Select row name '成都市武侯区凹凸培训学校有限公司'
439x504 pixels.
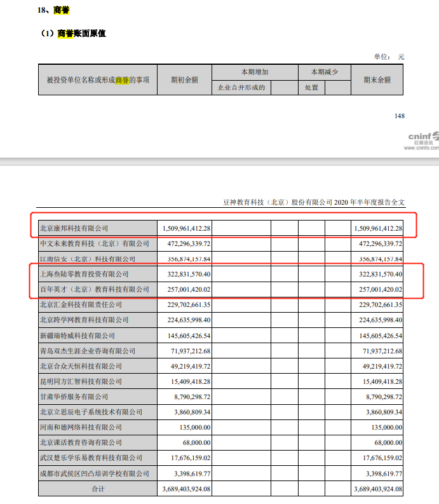pyautogui.click(x=95, y=473)
